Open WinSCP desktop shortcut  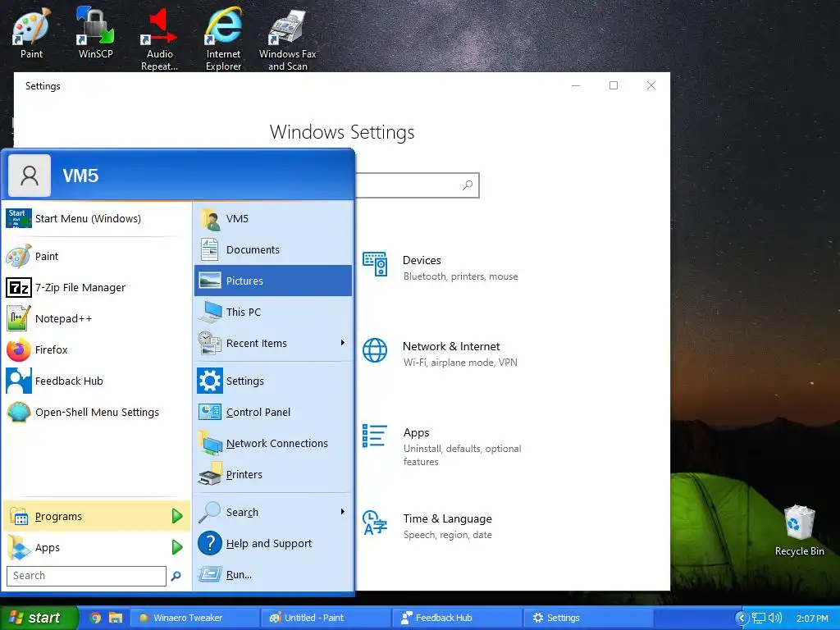pos(95,33)
